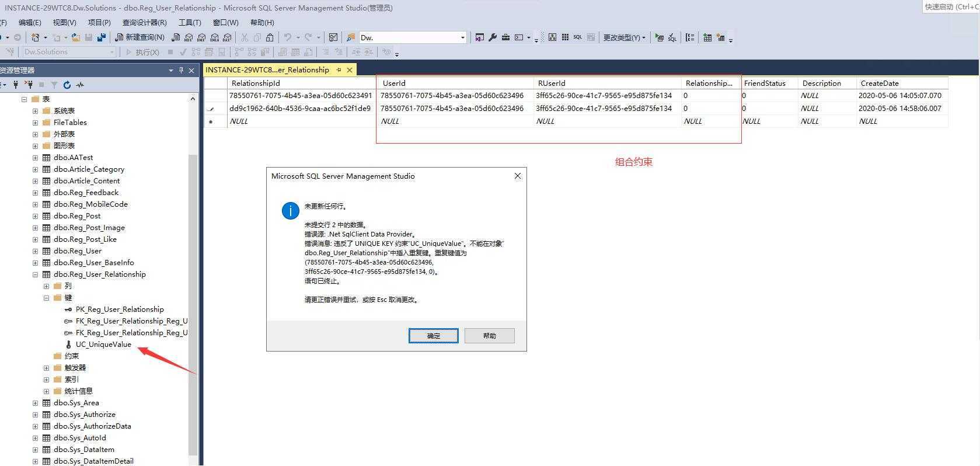This screenshot has width=980, height=466.
Task: Close the SSMS error dialog with X
Action: pos(517,176)
